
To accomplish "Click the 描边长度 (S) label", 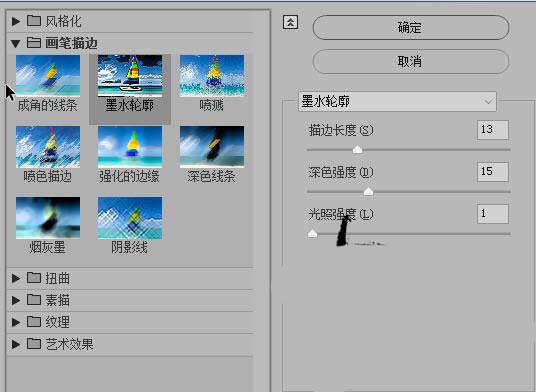I will 341,130.
